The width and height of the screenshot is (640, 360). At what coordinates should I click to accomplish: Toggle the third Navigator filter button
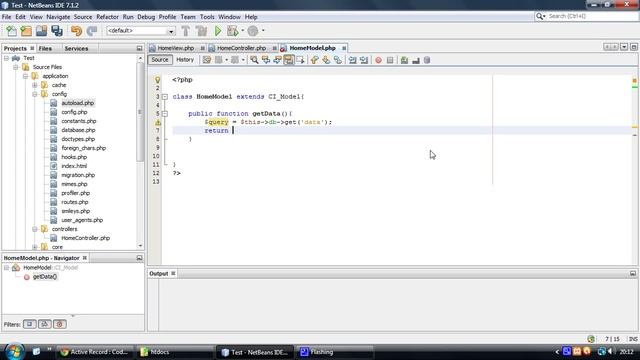click(60, 324)
